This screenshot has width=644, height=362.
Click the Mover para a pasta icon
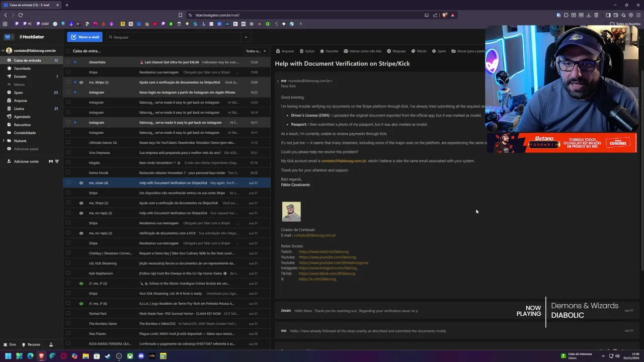coord(453,51)
